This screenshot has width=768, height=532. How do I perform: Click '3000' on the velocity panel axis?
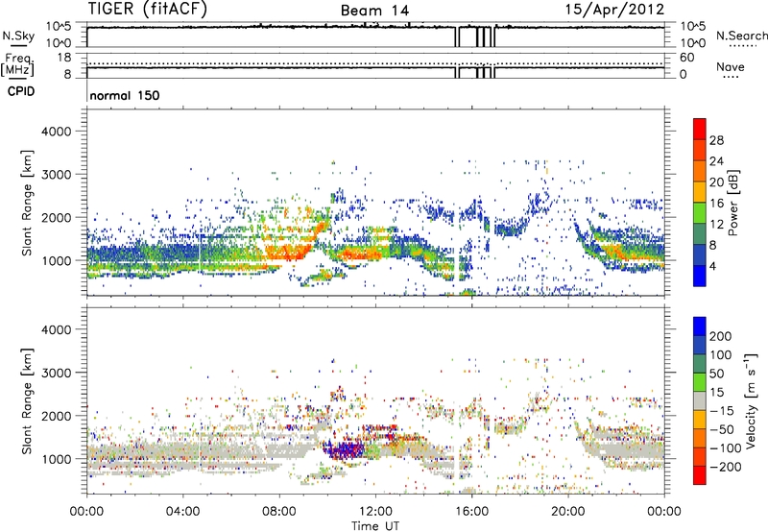click(57, 373)
